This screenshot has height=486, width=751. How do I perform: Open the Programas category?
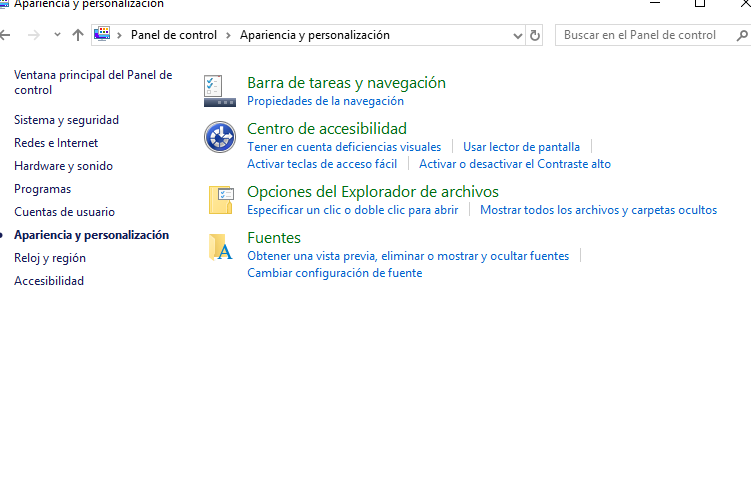point(43,189)
